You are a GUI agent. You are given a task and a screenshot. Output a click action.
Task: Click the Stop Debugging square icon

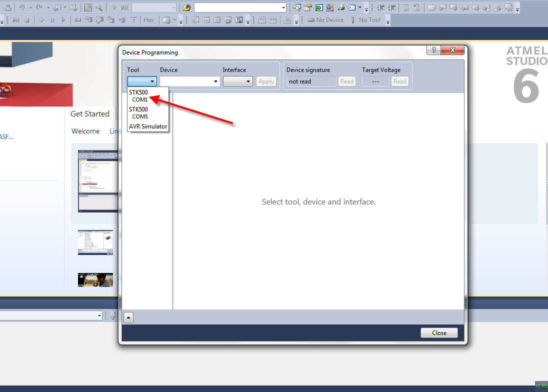[26, 20]
